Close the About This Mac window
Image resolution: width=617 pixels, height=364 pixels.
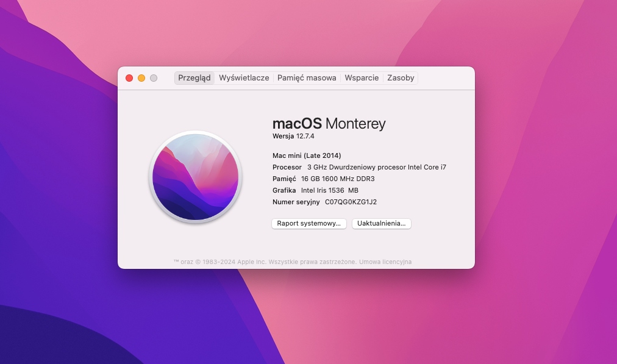(x=129, y=78)
